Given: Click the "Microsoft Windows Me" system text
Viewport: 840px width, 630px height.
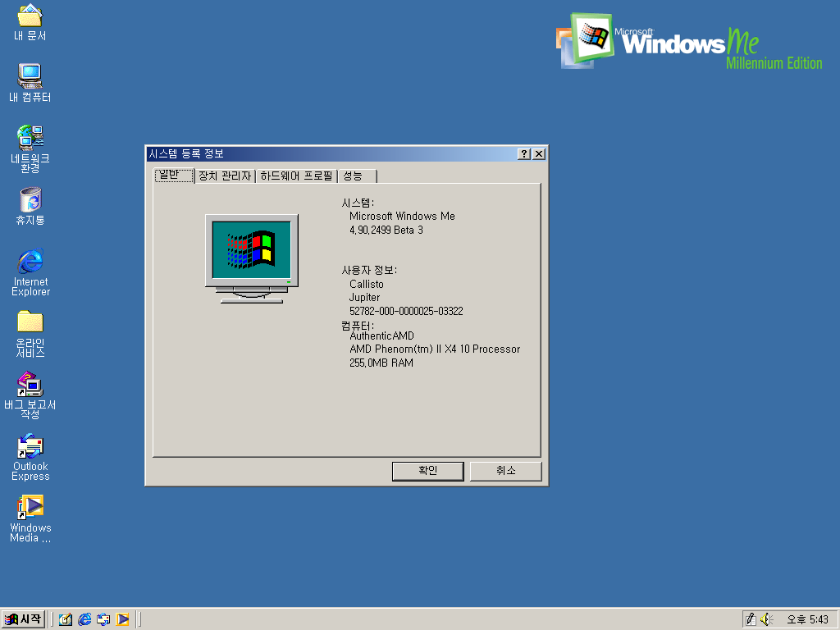Looking at the screenshot, I should 402,216.
